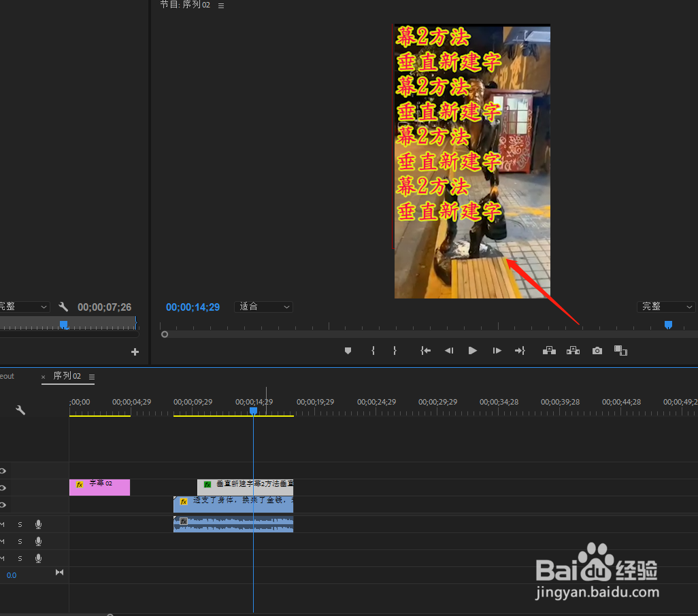Click the voice-over record mic on track A1
This screenshot has width=698, height=616.
tap(38, 524)
